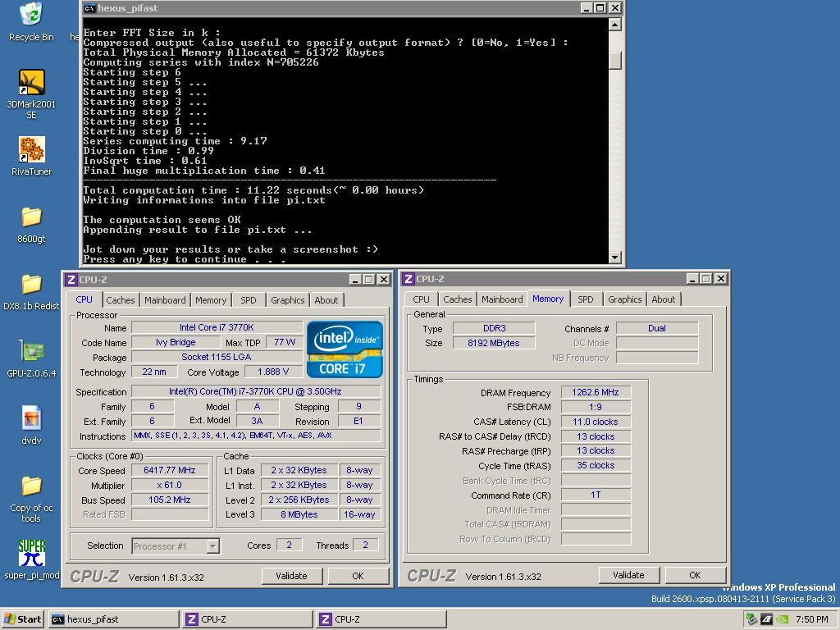Click Validate in right CPU-Z window
Viewport: 840px width, 630px height.
coord(628,575)
